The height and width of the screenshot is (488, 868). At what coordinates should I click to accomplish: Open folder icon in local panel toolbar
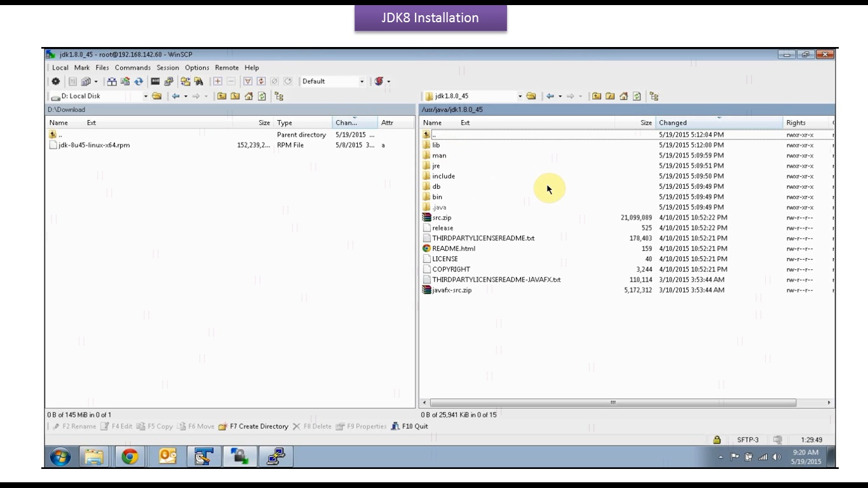[157, 97]
